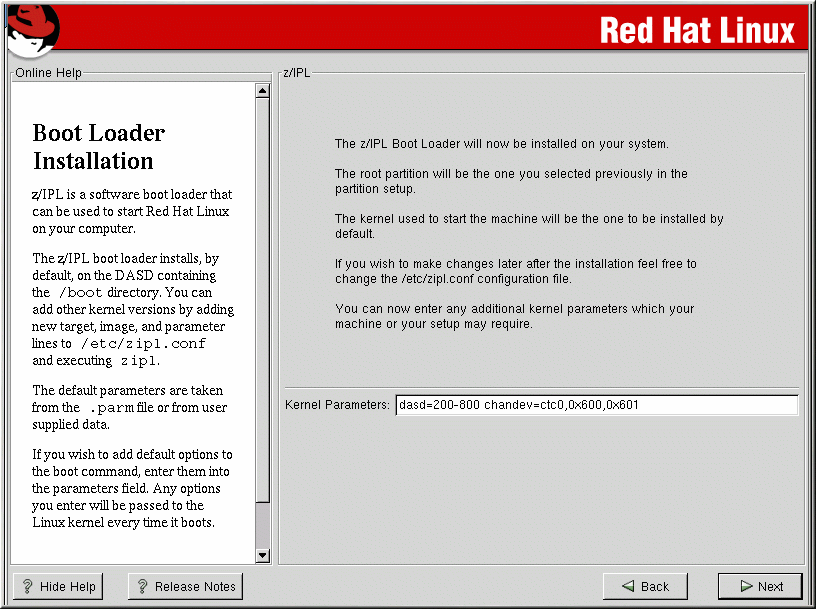This screenshot has height=609, width=816.
Task: Click the z/IPL panel label
Action: [296, 73]
